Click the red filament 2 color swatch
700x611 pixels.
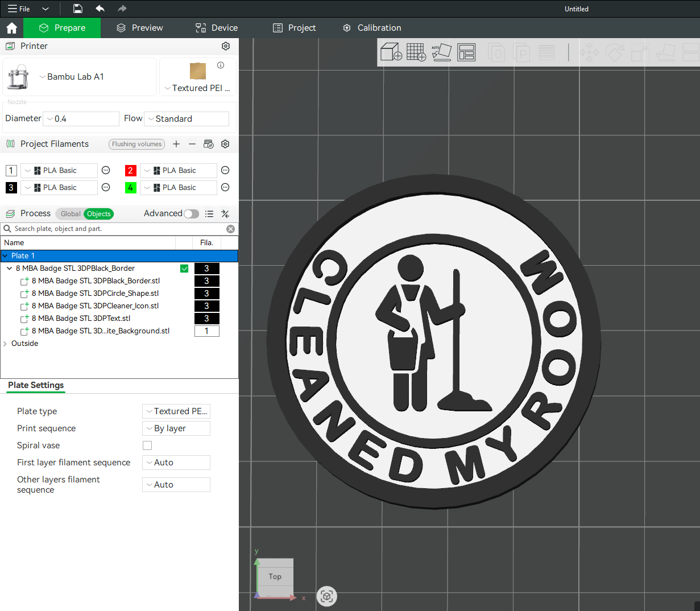click(130, 171)
